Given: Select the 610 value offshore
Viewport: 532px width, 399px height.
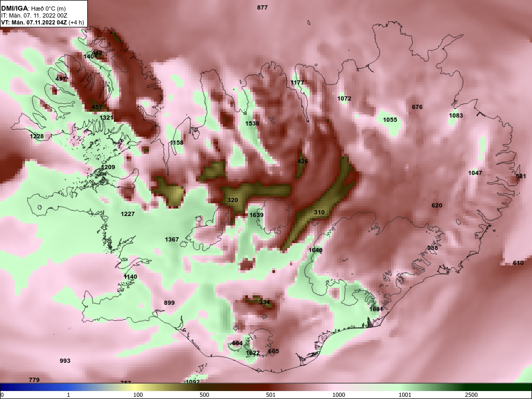Looking at the screenshot, I should coord(518,263).
